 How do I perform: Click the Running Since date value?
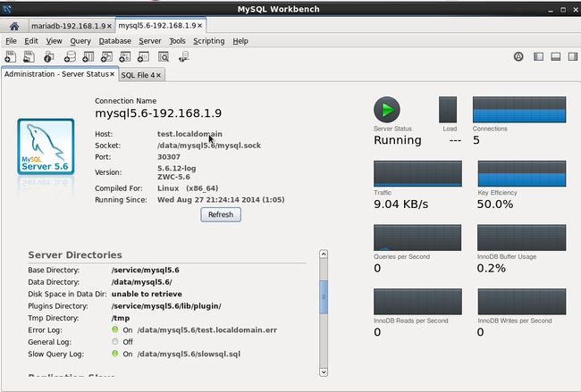tap(221, 199)
